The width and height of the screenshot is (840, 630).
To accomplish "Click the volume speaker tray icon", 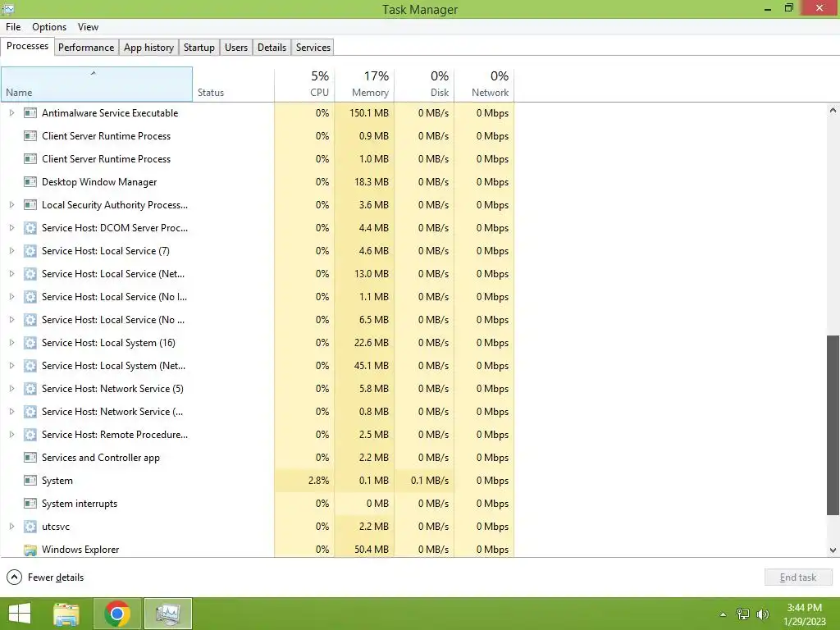I will click(763, 614).
